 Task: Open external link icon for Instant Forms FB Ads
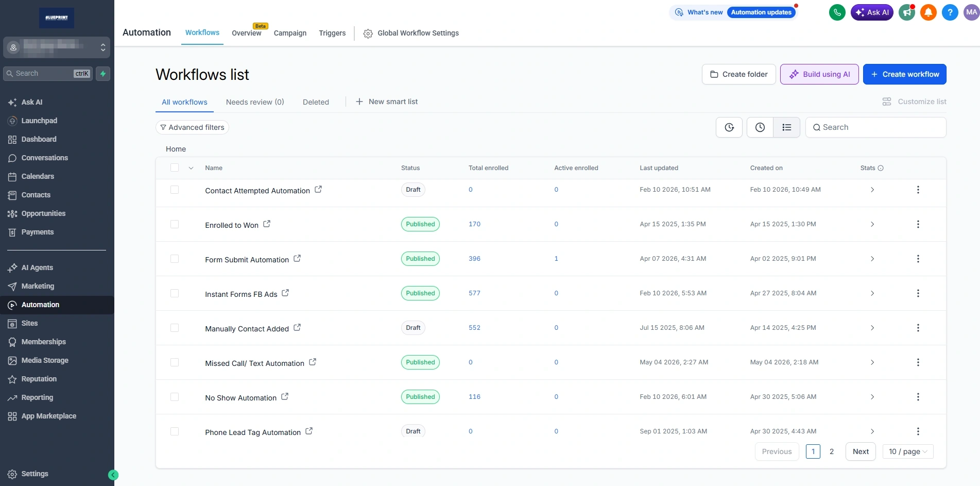(285, 293)
